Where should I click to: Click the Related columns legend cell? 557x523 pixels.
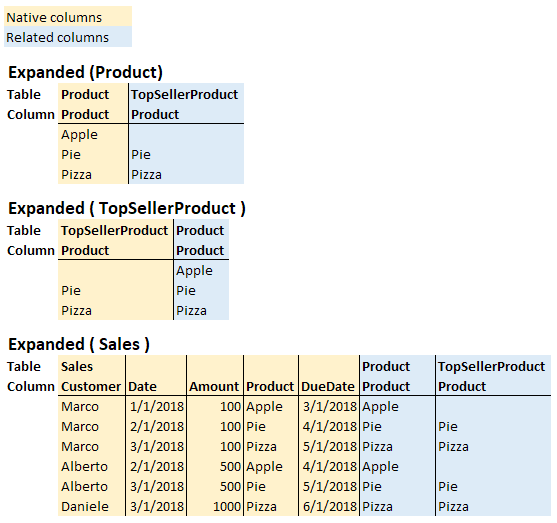[68, 37]
